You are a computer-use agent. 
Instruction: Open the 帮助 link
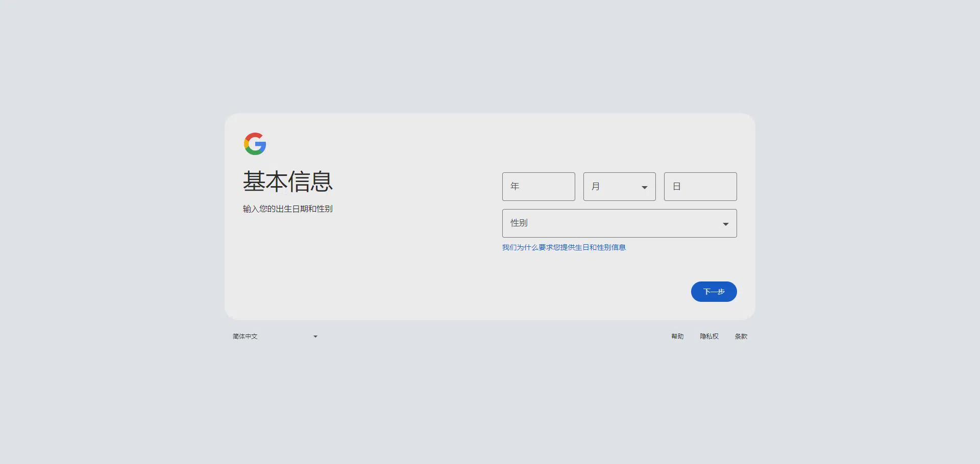point(677,337)
